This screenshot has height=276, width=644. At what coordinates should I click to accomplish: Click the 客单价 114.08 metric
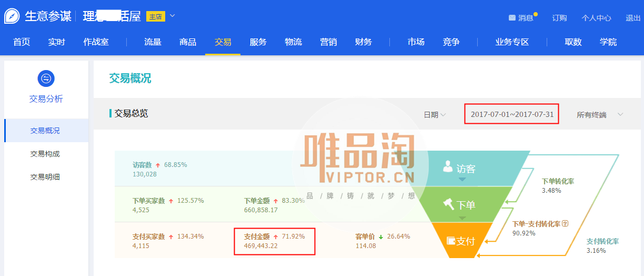[383, 241]
